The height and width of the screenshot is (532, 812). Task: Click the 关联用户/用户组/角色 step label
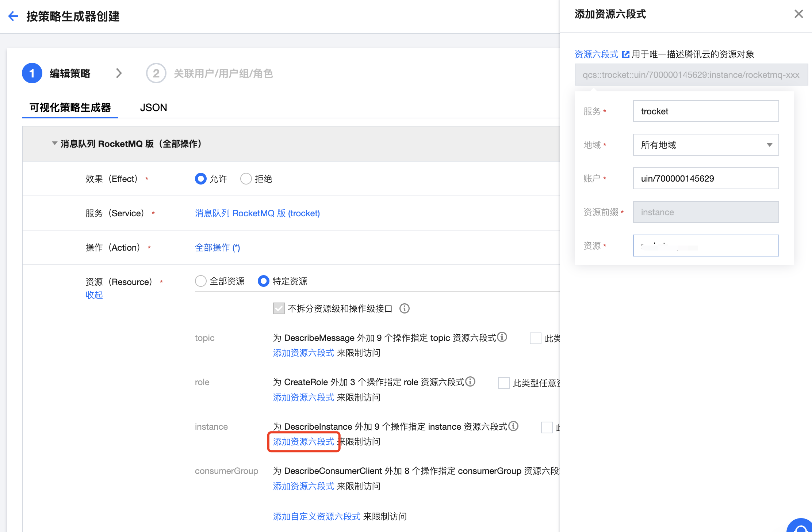click(223, 73)
